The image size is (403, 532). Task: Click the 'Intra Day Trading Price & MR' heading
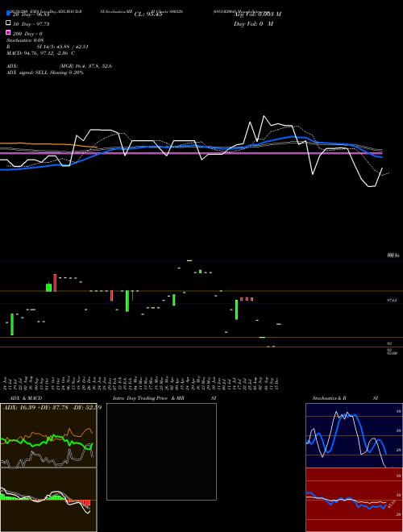point(148,398)
